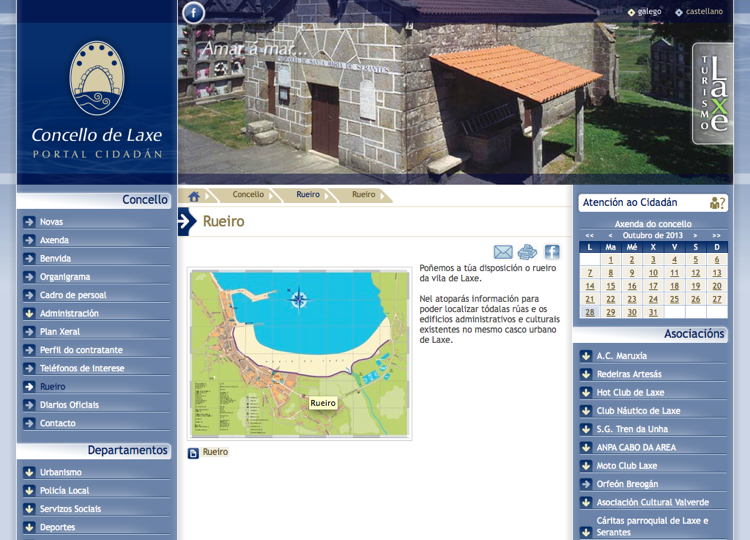The image size is (750, 540).
Task: Click the Concello de Laxe logo
Action: [x=97, y=99]
